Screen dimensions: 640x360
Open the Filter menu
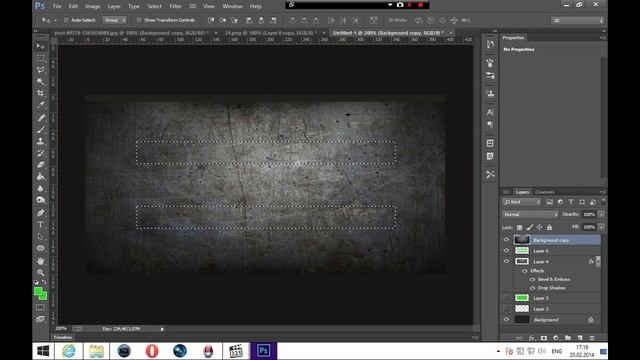click(176, 6)
